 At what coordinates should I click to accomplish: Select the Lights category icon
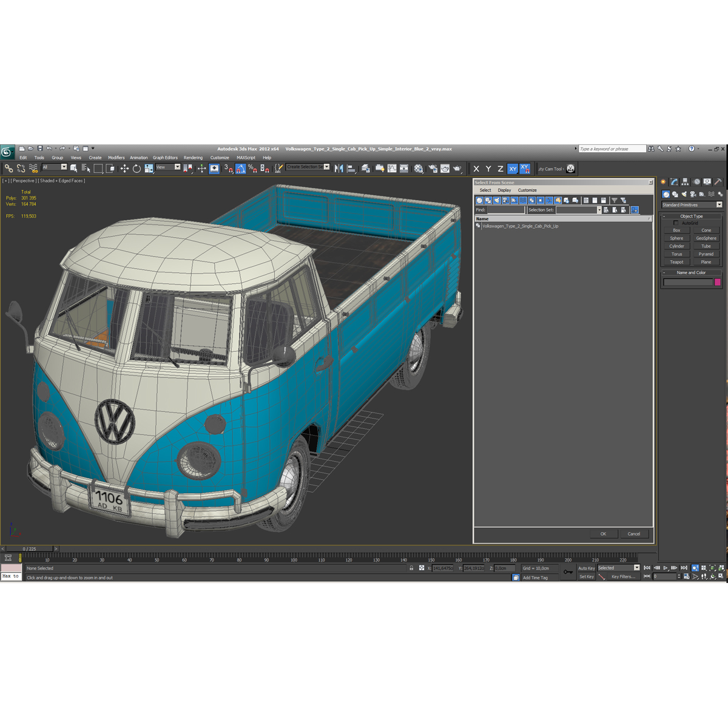click(x=684, y=194)
